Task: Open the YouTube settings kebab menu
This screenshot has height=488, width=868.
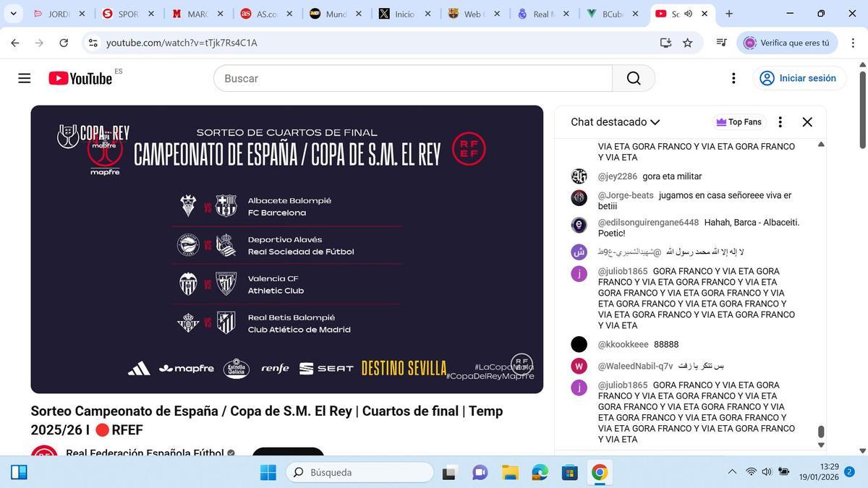Action: click(733, 77)
